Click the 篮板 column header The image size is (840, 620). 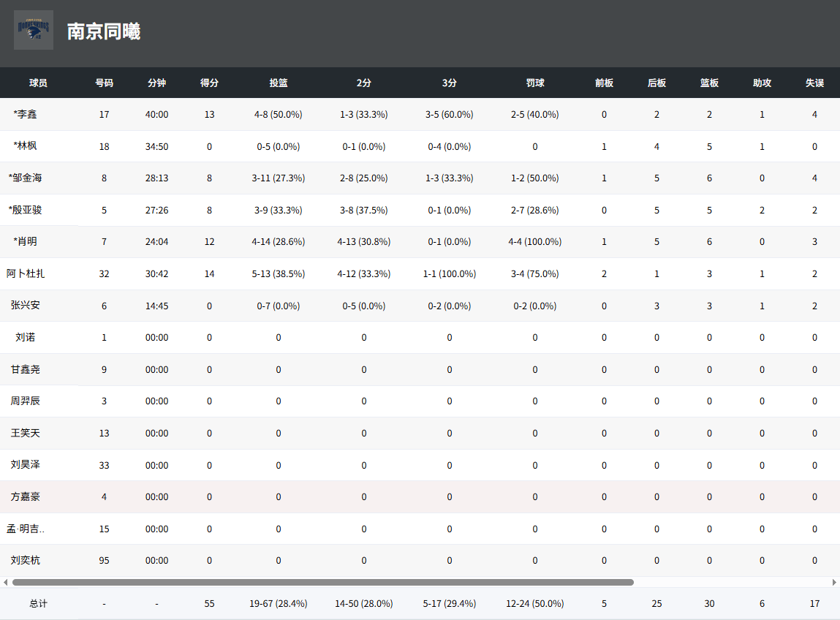[x=708, y=83]
